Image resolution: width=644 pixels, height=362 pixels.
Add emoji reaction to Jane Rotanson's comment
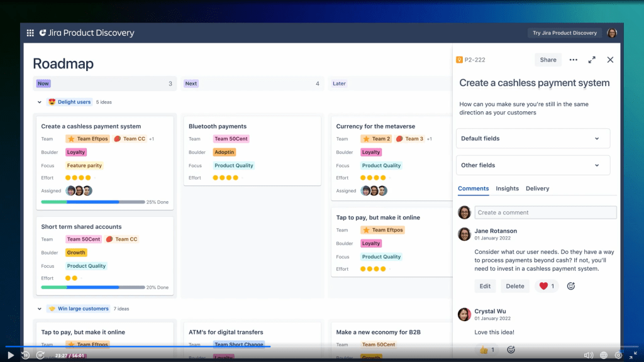[571, 286]
